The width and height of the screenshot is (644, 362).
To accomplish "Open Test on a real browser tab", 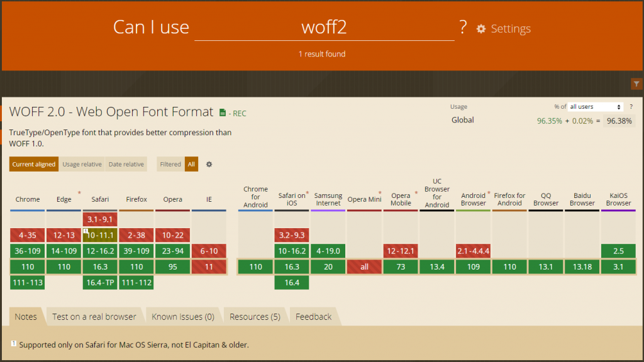I will [x=94, y=317].
